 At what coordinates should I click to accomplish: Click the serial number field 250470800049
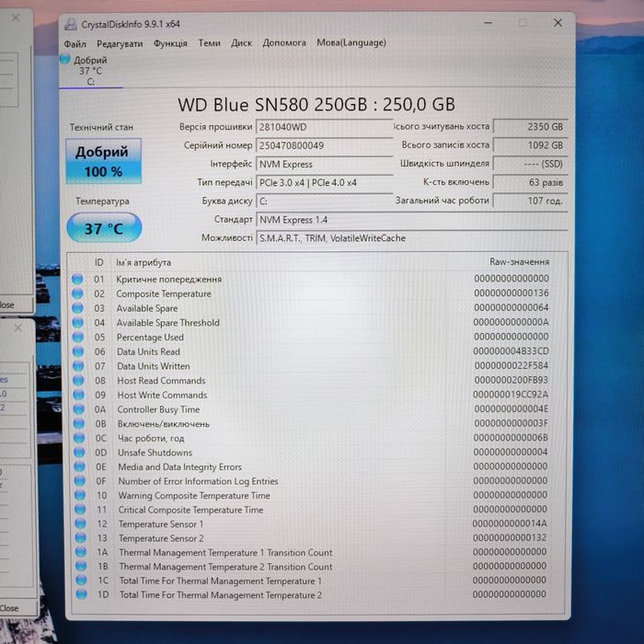click(x=324, y=145)
